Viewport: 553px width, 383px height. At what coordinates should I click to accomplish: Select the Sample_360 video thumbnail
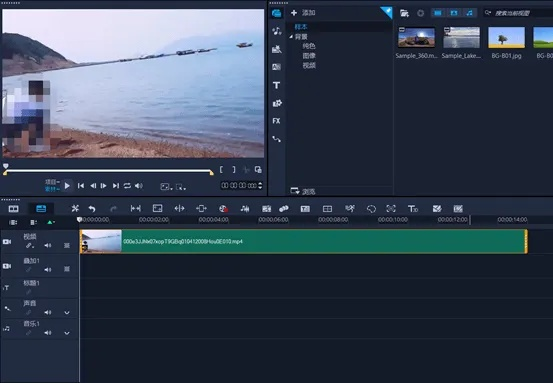pos(416,37)
